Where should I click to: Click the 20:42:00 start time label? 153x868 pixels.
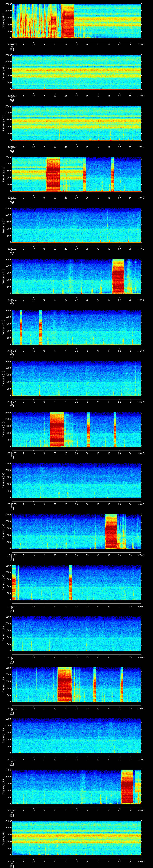point(12,351)
